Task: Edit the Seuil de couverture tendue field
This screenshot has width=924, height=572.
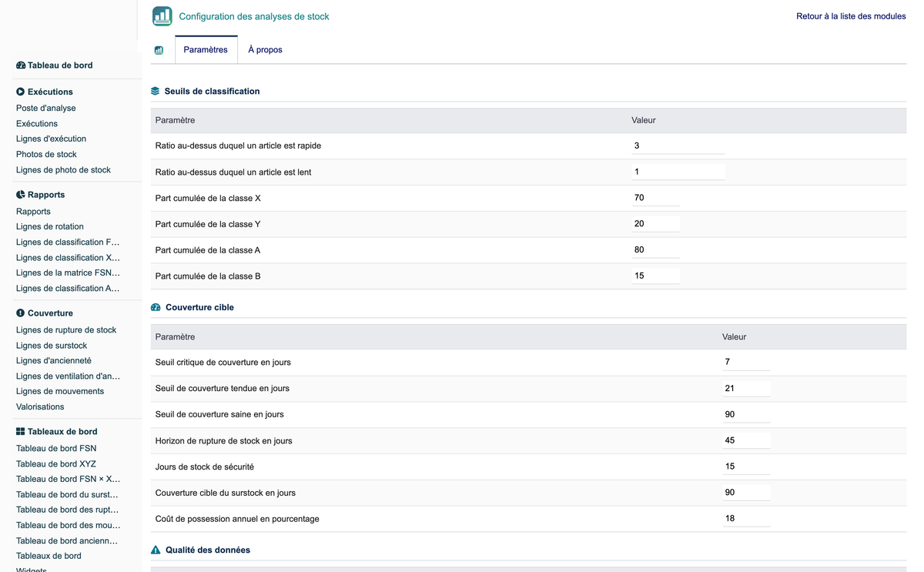Action: 746,388
